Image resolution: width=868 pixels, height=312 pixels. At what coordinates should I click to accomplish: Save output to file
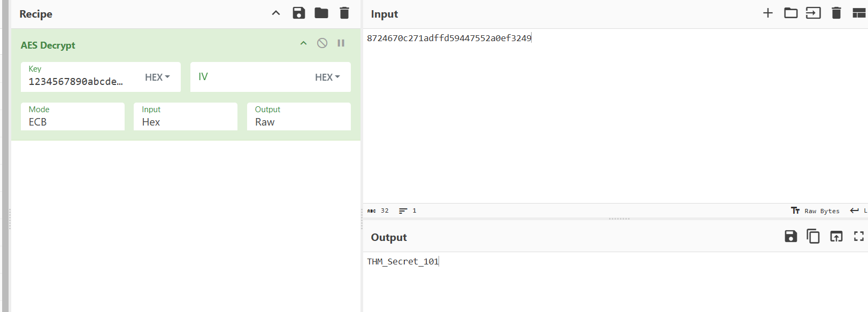[x=790, y=236]
